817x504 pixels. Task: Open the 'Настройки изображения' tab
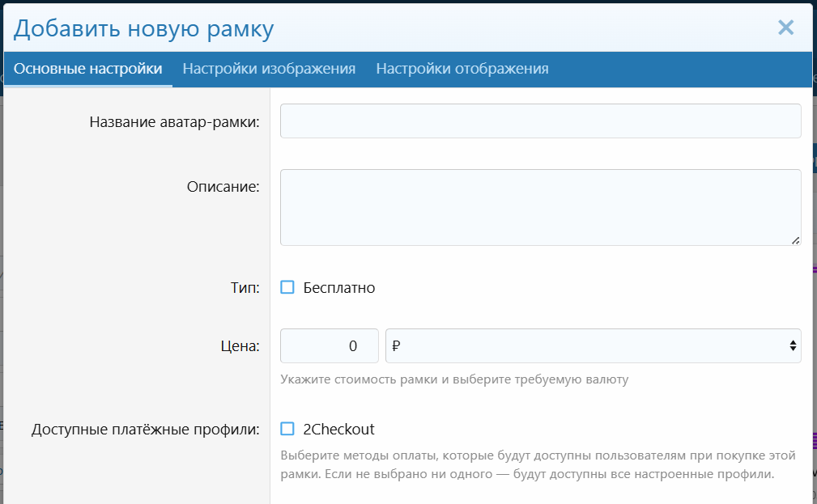tap(269, 69)
